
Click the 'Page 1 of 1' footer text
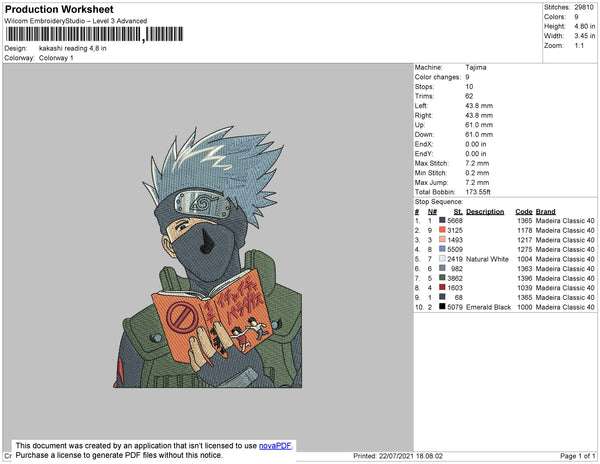pyautogui.click(x=577, y=456)
